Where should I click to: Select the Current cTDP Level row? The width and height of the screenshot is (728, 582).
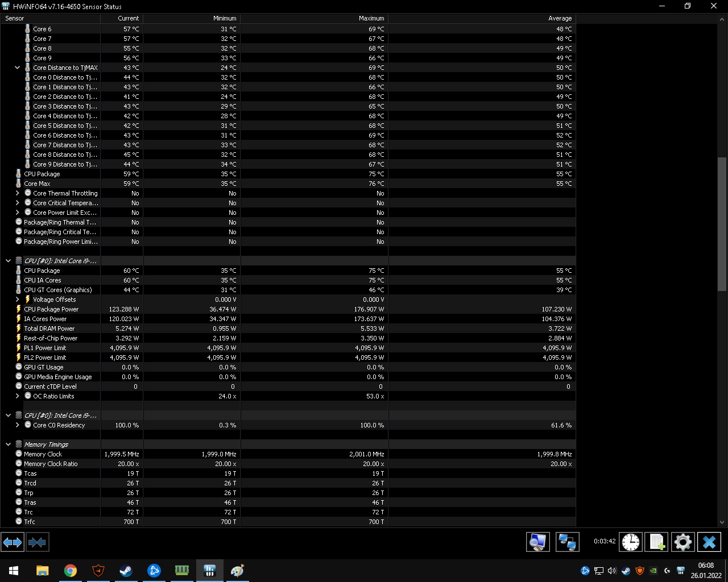pyautogui.click(x=288, y=386)
